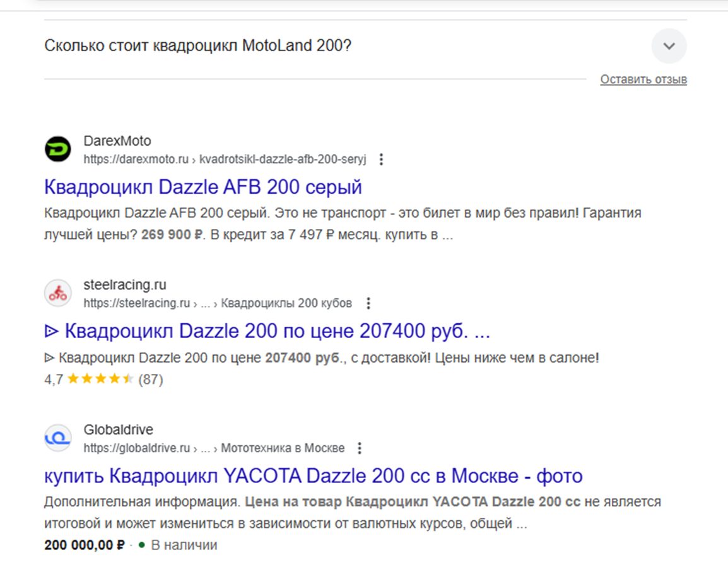Viewport: 728px width, 572px height.
Task: Click the 'Мототехника в Москве' breadcrumb URL
Action: coord(283,448)
